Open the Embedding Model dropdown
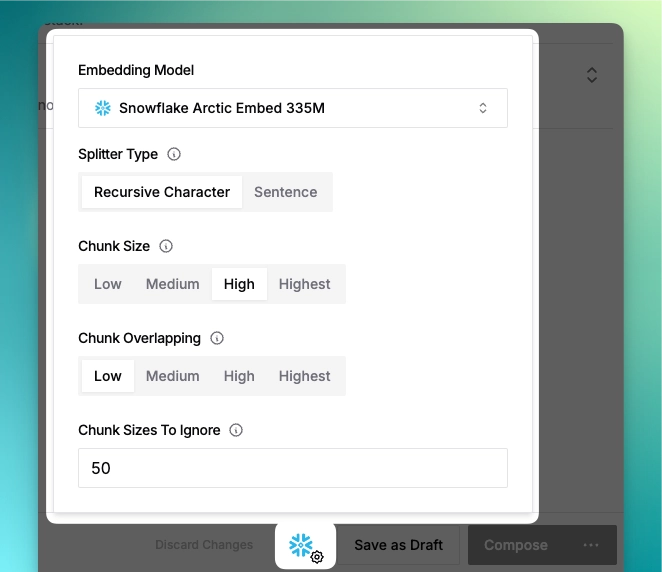 pos(293,108)
